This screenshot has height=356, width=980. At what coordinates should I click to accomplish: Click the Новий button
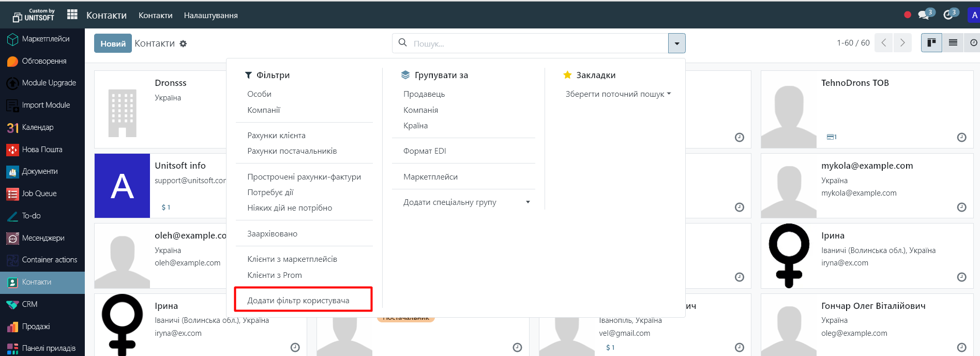pyautogui.click(x=113, y=43)
